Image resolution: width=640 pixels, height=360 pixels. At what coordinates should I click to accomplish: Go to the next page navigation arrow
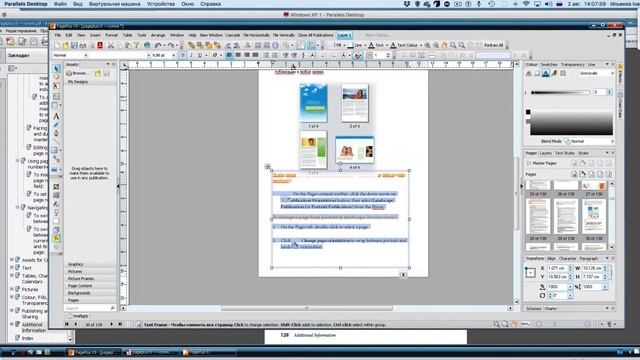pyautogui.click(x=111, y=324)
